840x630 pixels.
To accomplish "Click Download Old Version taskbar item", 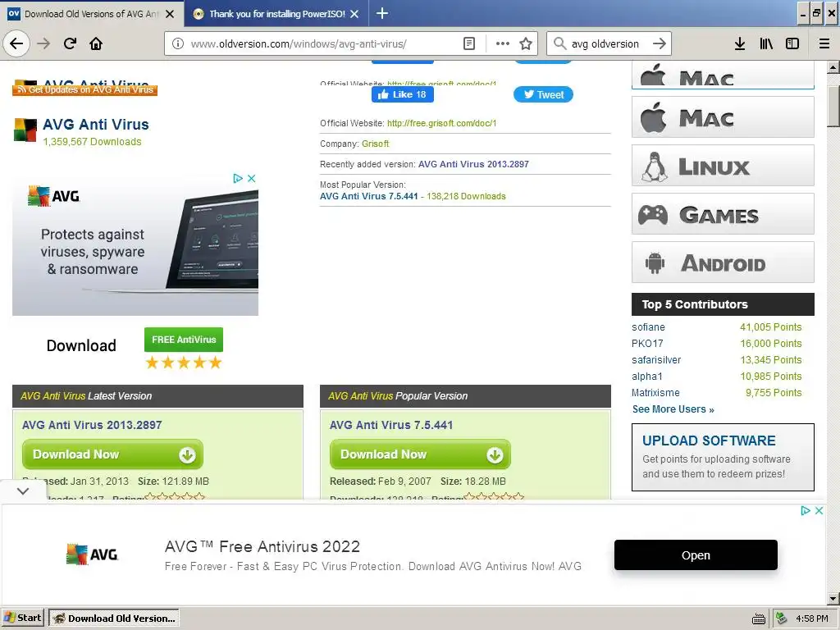I will (114, 618).
